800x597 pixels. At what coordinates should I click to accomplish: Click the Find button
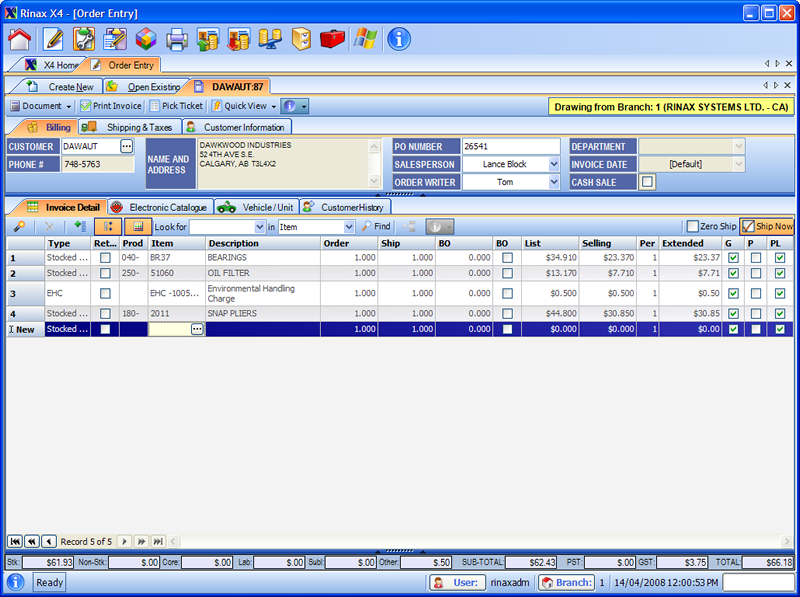tap(376, 226)
